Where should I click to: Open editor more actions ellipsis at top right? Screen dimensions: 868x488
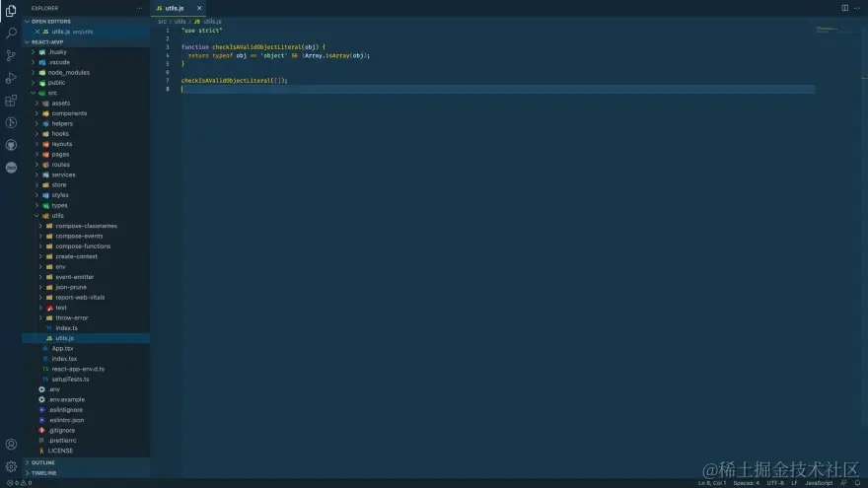[x=857, y=8]
